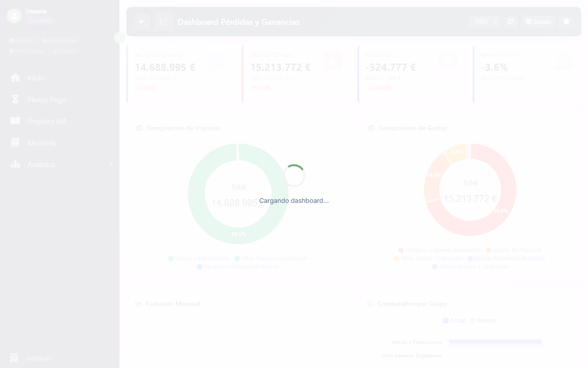Click the round icon right of Detalle
Screen dimensions: 588x368
click(566, 22)
